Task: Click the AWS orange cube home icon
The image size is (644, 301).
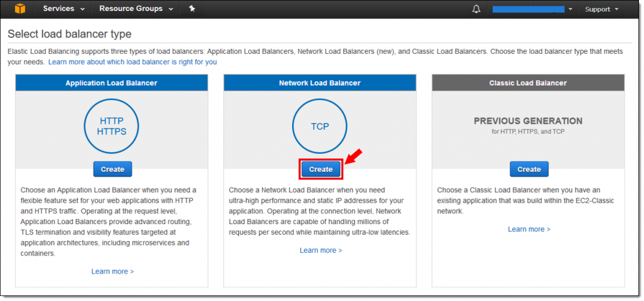Action: pyautogui.click(x=20, y=9)
